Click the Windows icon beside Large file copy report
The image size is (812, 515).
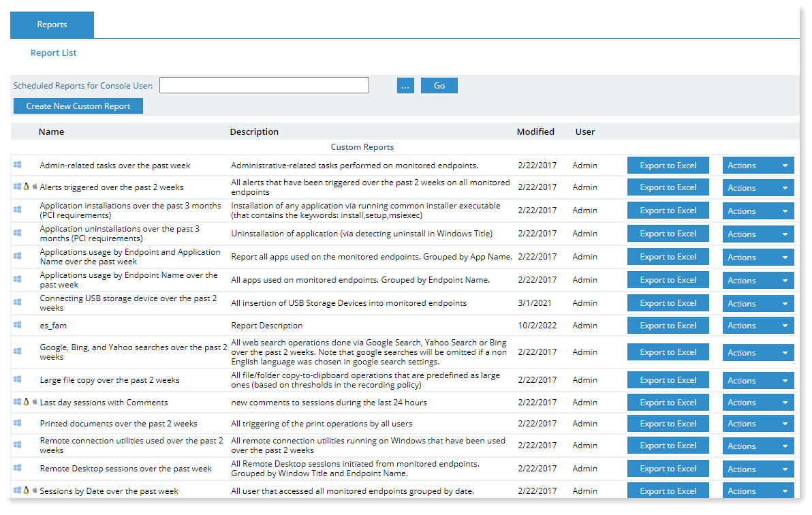(17, 379)
